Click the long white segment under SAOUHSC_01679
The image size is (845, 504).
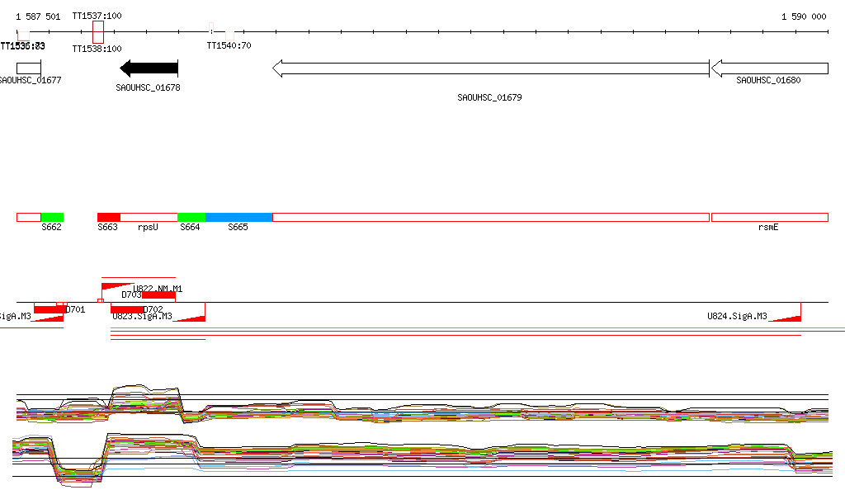(x=491, y=217)
